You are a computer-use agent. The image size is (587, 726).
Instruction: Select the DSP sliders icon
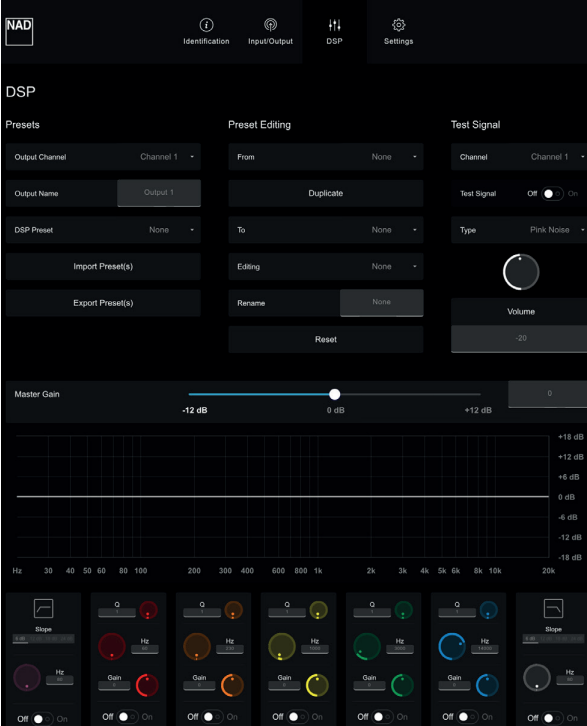334,25
